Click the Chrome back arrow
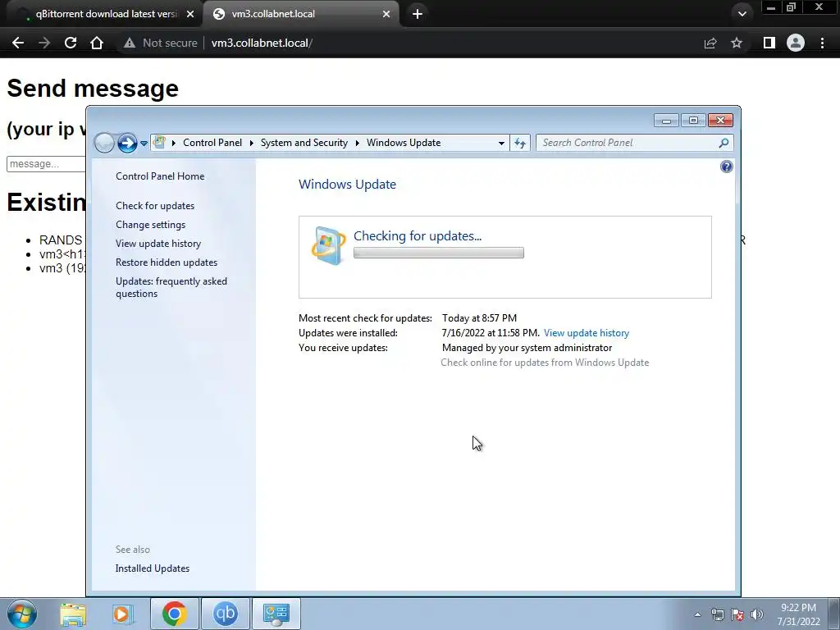Viewport: 840px width, 630px height. coord(18,43)
